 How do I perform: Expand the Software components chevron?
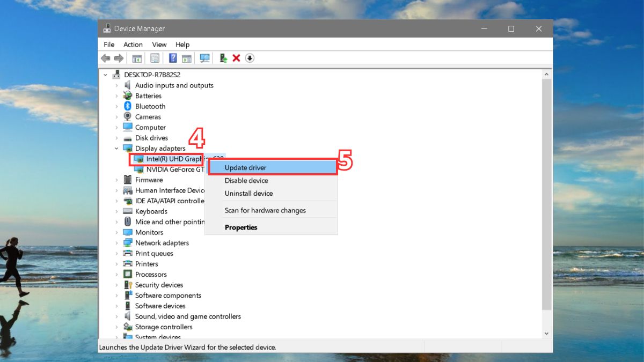coord(116,295)
